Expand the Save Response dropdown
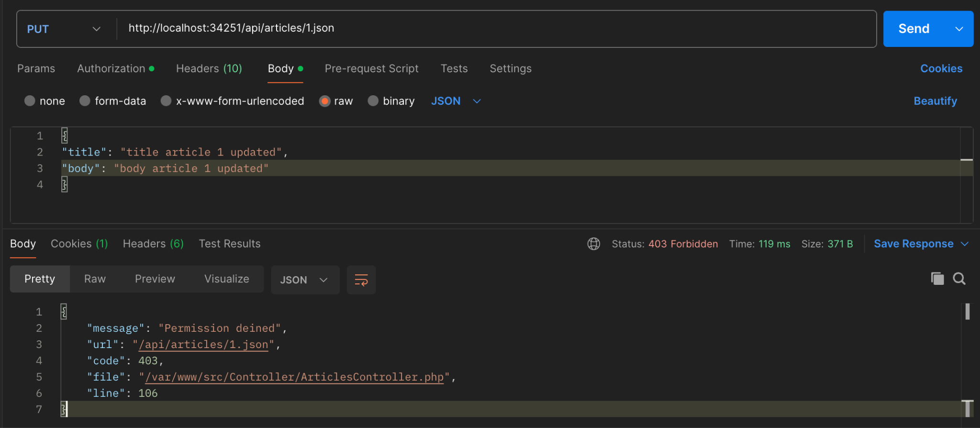The width and height of the screenshot is (980, 428). [x=965, y=244]
